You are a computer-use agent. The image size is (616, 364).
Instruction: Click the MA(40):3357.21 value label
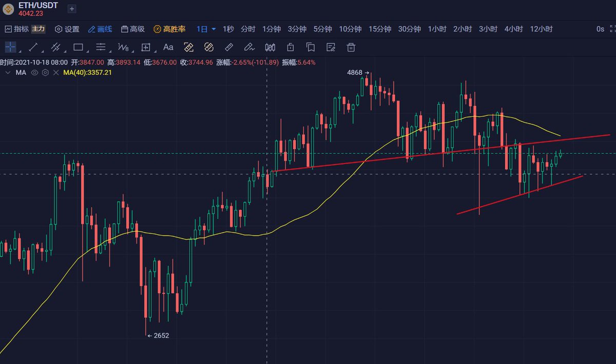pos(87,73)
